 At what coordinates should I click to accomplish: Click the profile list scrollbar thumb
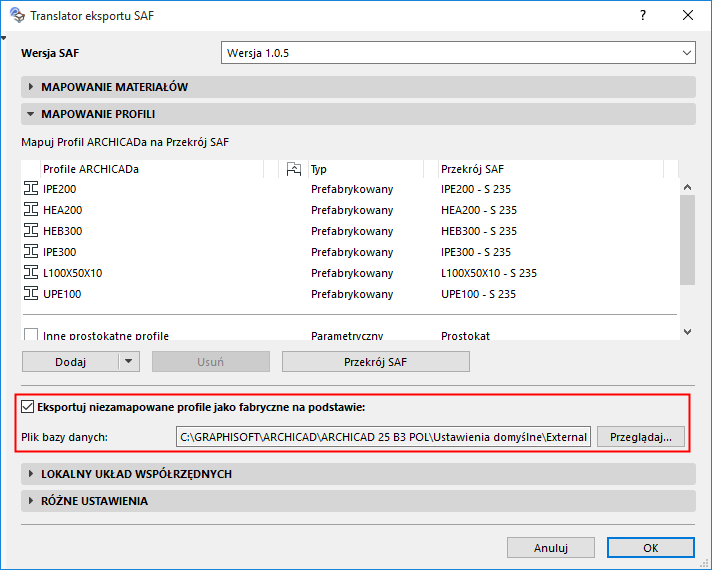687,240
